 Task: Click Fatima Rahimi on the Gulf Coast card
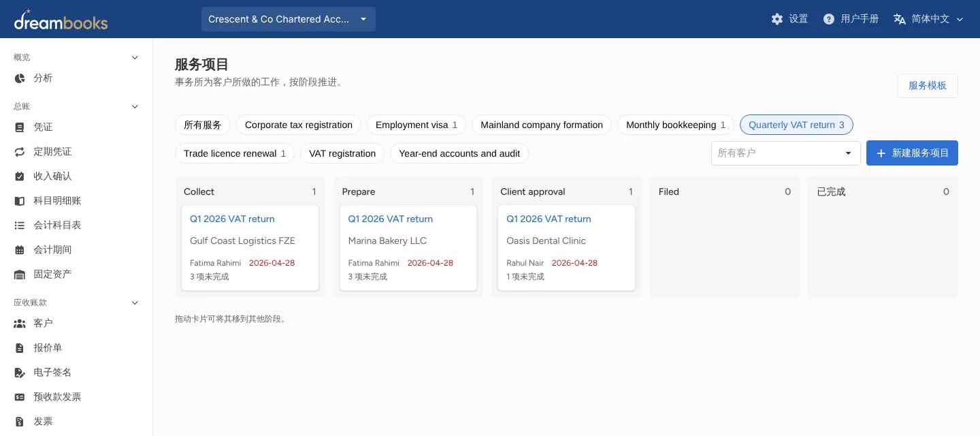coord(215,263)
